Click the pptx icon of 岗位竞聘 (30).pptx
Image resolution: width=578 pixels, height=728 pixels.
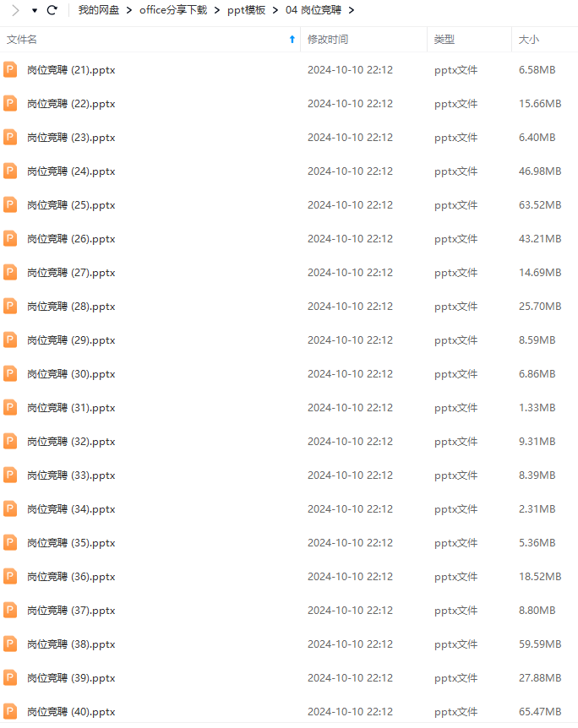[10, 374]
